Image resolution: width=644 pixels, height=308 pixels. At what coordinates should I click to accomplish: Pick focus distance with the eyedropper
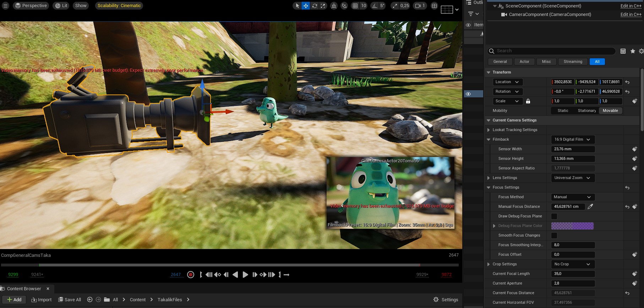pos(590,206)
